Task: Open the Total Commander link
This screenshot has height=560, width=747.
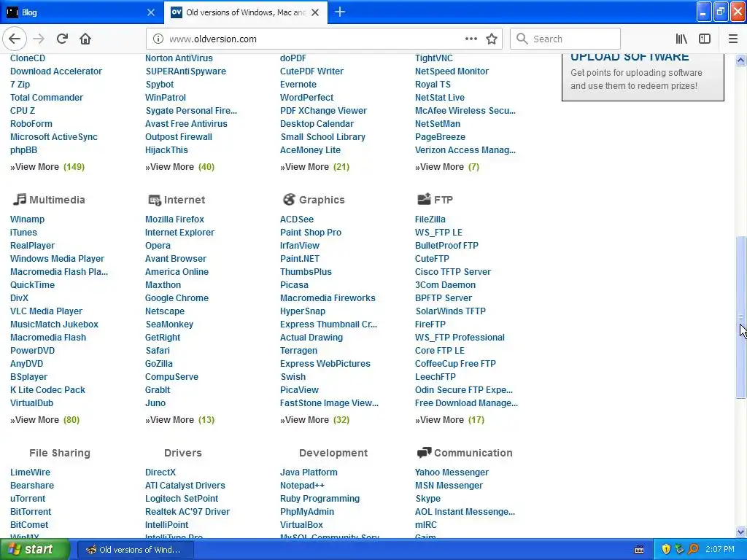Action: click(x=47, y=97)
